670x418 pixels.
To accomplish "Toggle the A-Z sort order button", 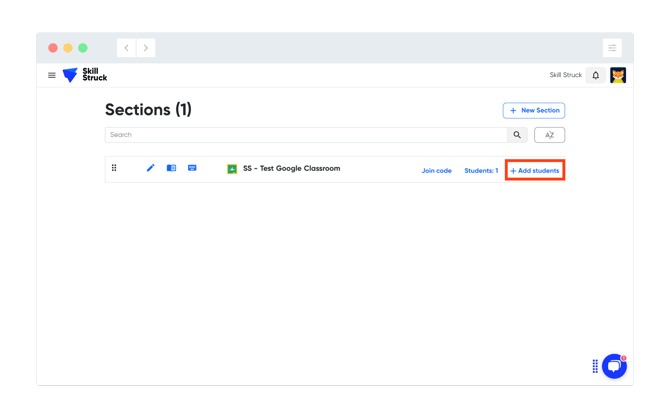I will pos(549,135).
